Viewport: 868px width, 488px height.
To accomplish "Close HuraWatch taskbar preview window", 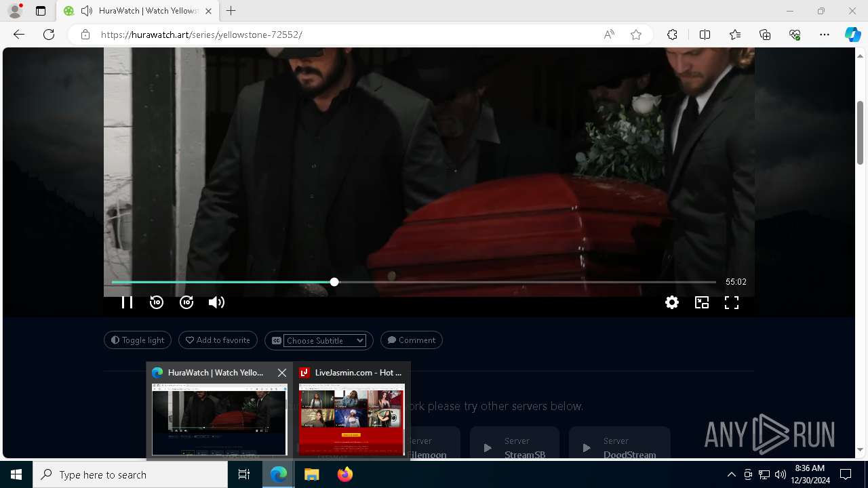I will (282, 373).
